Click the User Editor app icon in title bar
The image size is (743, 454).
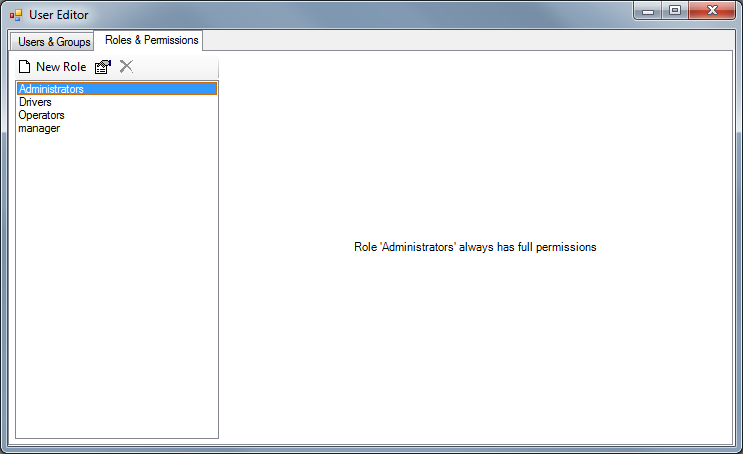click(x=15, y=15)
